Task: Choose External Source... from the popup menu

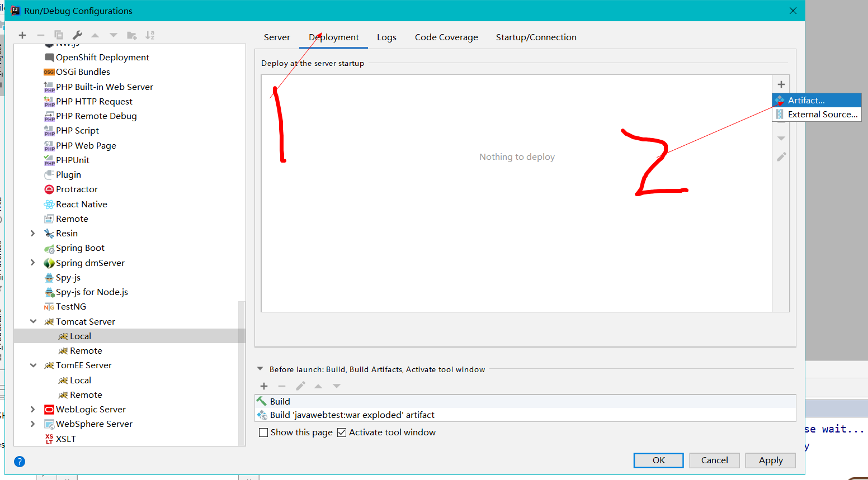Action: pyautogui.click(x=817, y=114)
